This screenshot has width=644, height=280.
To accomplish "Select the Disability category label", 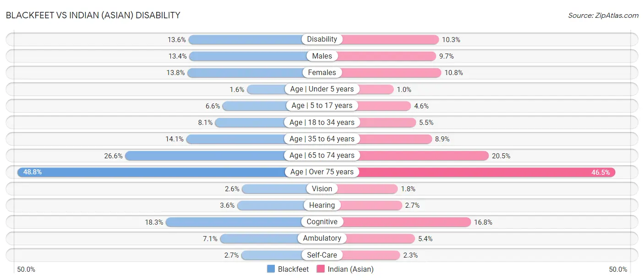I will click(x=322, y=39).
